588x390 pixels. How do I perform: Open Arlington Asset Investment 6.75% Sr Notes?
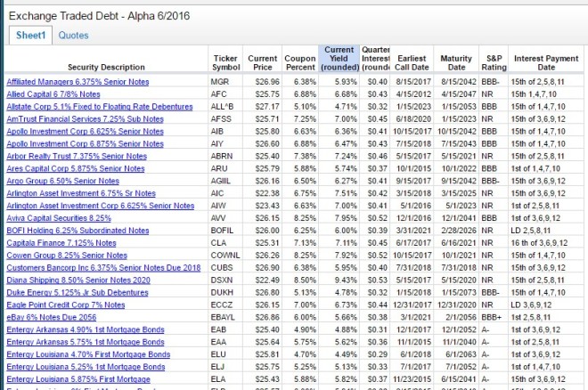pos(81,193)
